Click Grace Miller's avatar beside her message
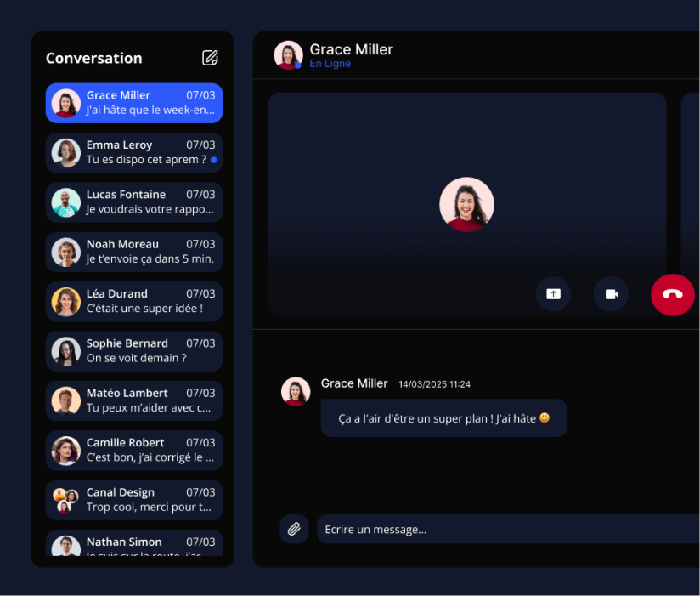 (296, 392)
